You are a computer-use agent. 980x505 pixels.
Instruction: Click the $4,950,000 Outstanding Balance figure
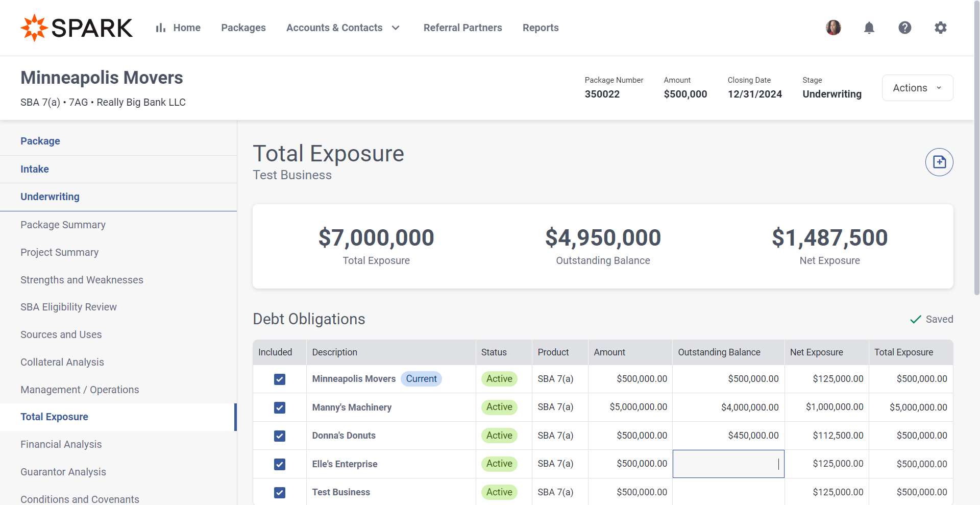coord(603,237)
